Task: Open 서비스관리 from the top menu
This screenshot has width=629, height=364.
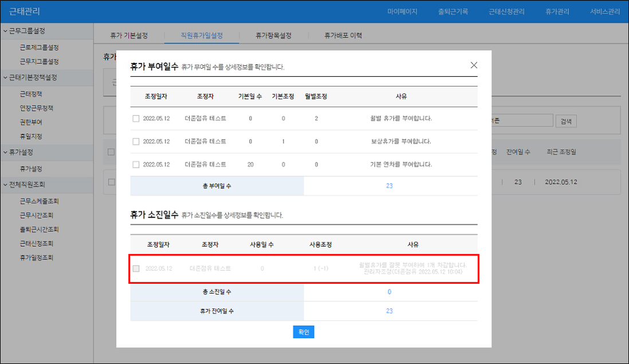Action: [604, 12]
